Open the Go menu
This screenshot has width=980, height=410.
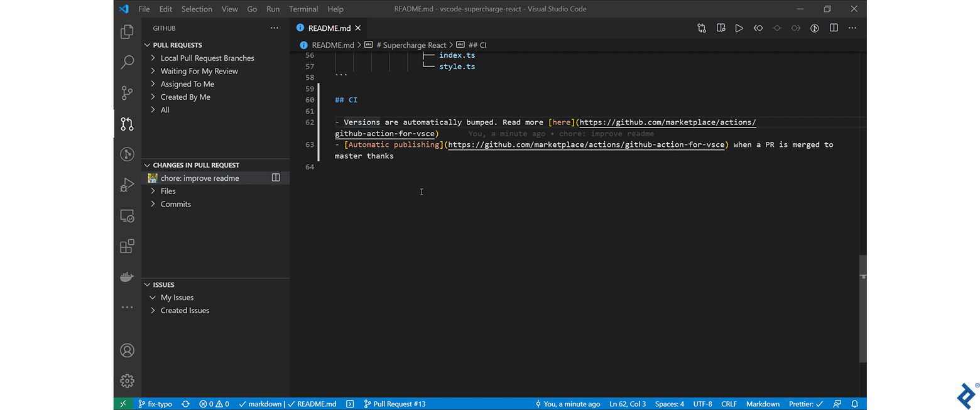[x=252, y=9]
